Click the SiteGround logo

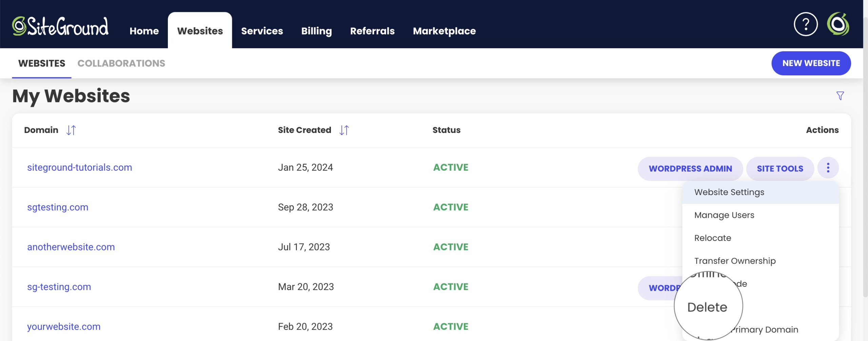click(60, 26)
